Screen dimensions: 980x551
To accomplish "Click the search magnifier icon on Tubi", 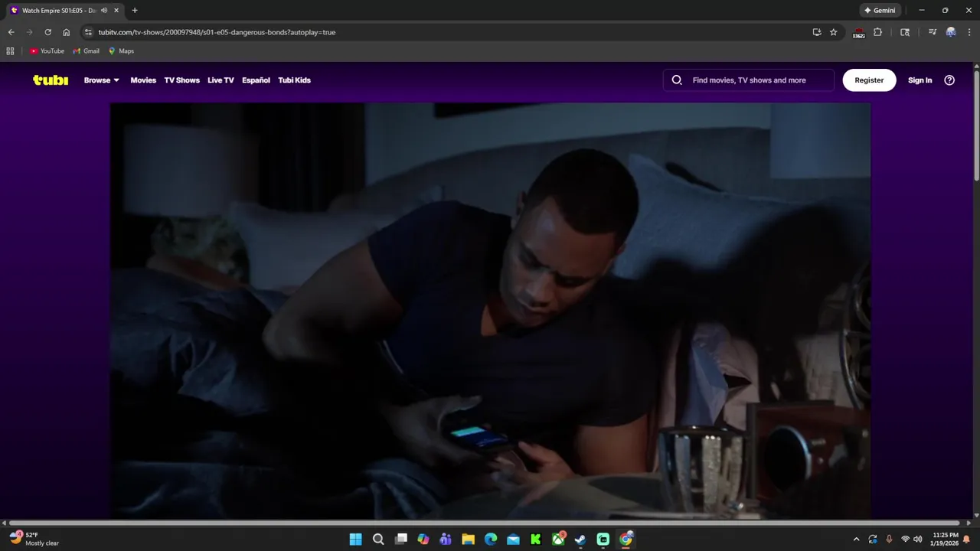I will point(677,80).
